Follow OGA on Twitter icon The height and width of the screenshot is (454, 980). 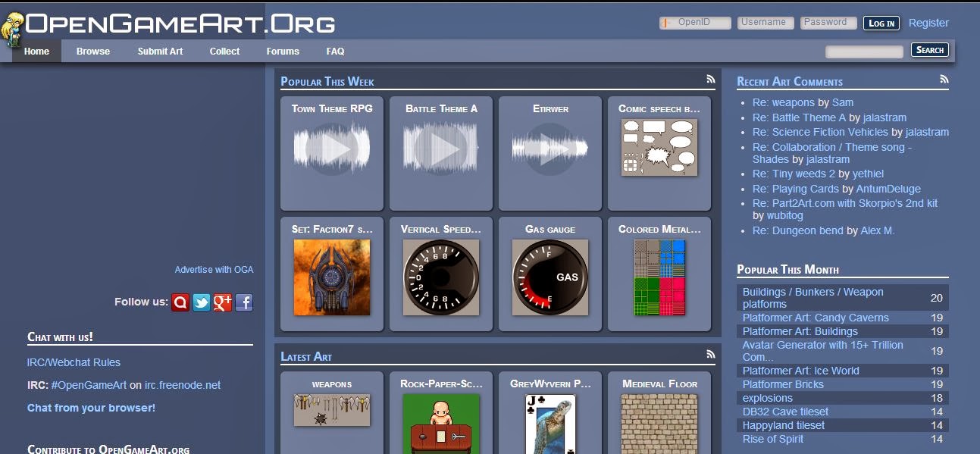coord(202,302)
